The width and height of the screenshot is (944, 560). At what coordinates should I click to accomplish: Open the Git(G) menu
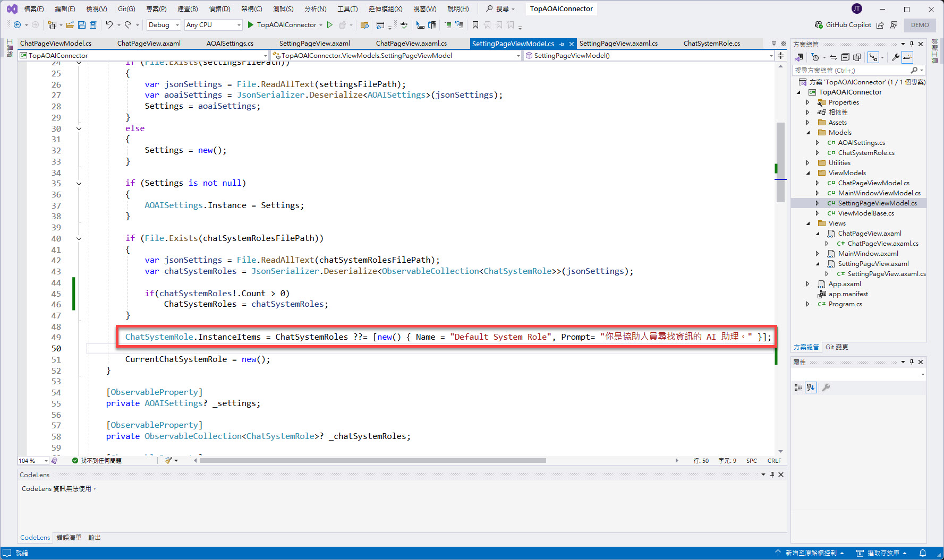click(x=126, y=8)
